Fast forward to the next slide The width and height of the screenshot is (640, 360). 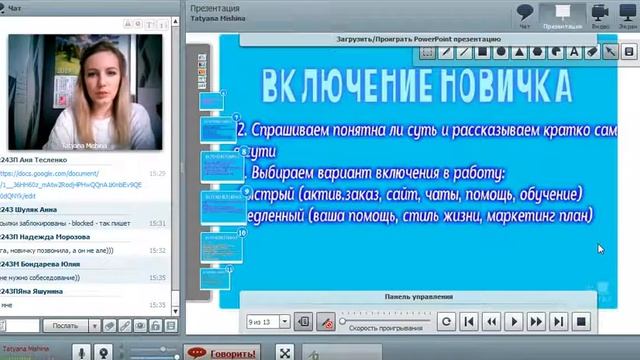point(536,322)
